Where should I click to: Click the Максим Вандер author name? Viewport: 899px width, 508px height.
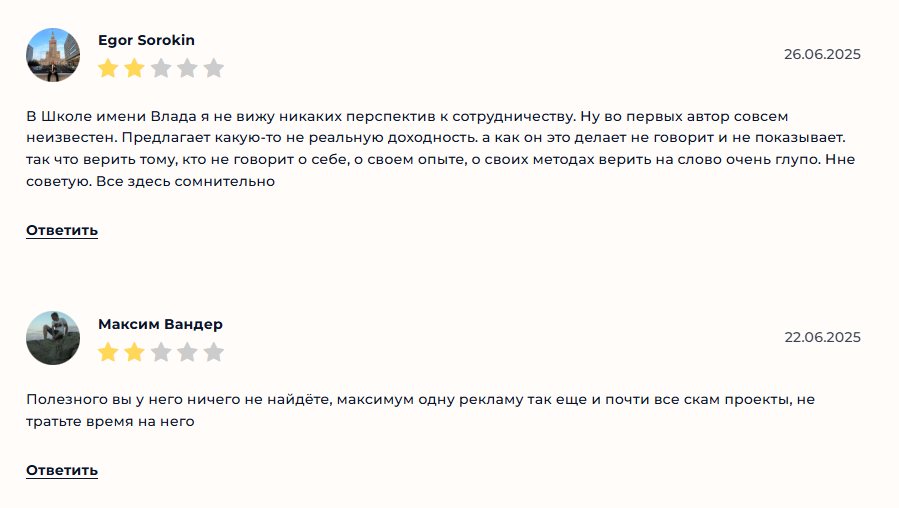pyautogui.click(x=160, y=324)
